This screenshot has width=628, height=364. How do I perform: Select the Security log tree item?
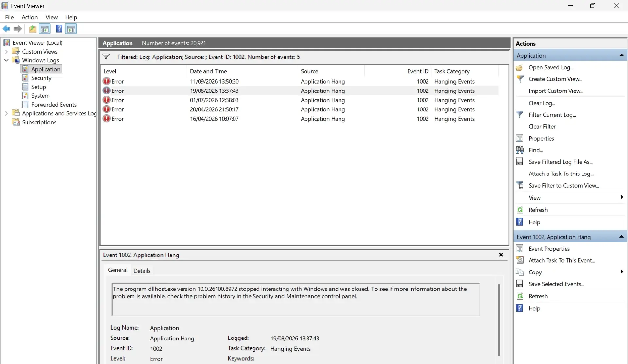(x=41, y=78)
